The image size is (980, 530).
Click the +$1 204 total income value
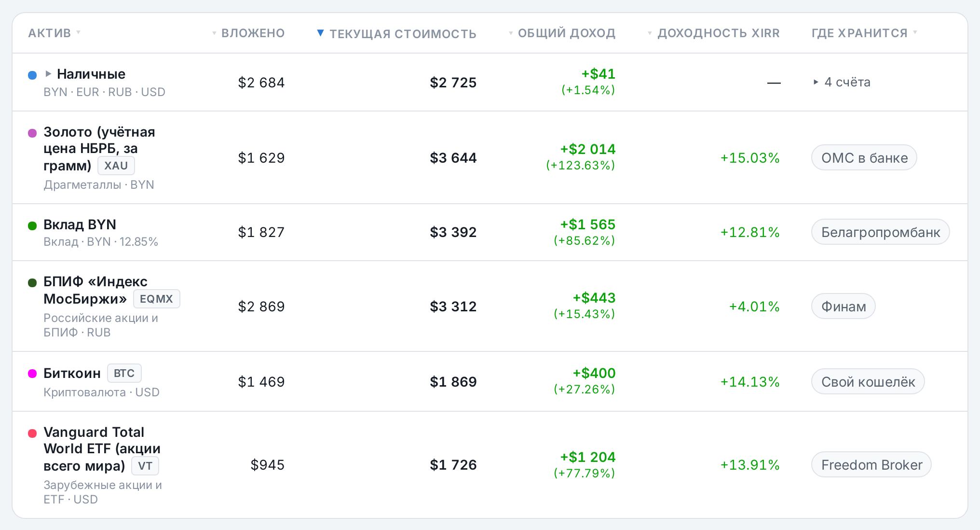click(x=588, y=457)
